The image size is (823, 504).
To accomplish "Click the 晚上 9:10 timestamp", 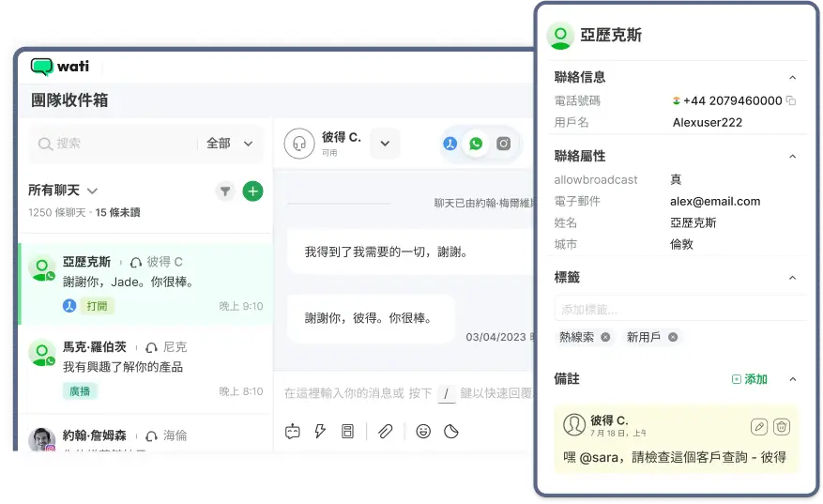I will [x=241, y=306].
